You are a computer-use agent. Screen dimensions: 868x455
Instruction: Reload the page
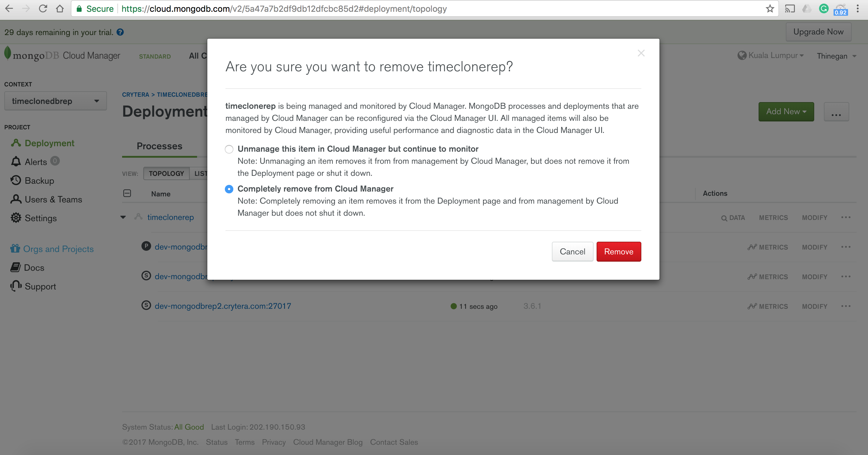(x=43, y=8)
